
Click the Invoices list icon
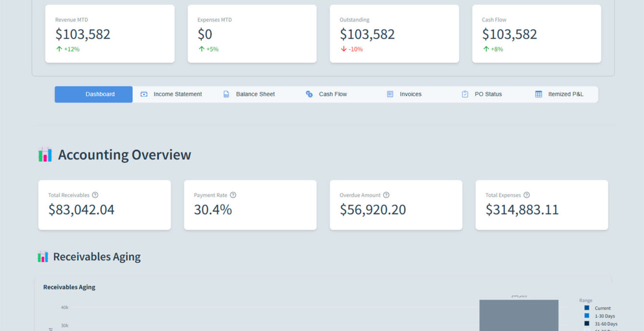click(x=390, y=94)
